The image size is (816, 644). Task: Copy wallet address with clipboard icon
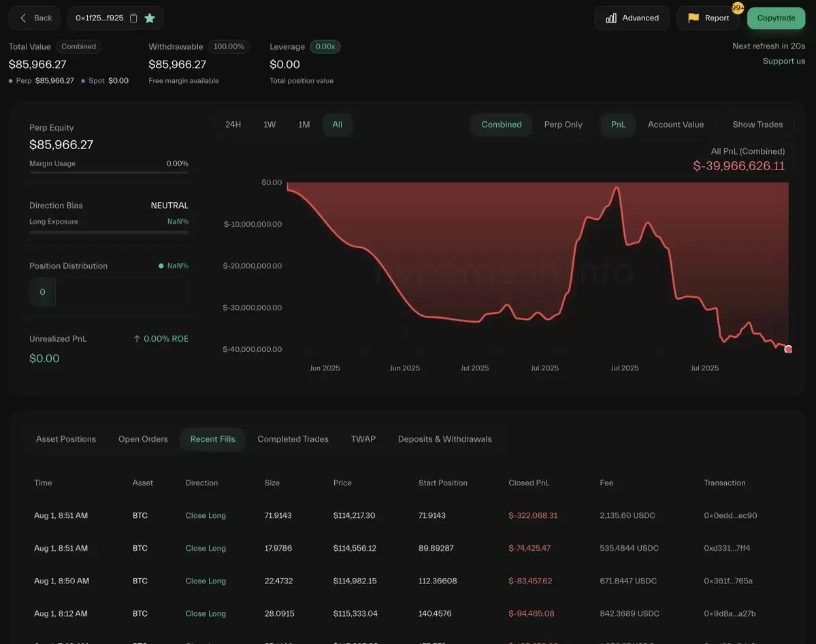133,18
